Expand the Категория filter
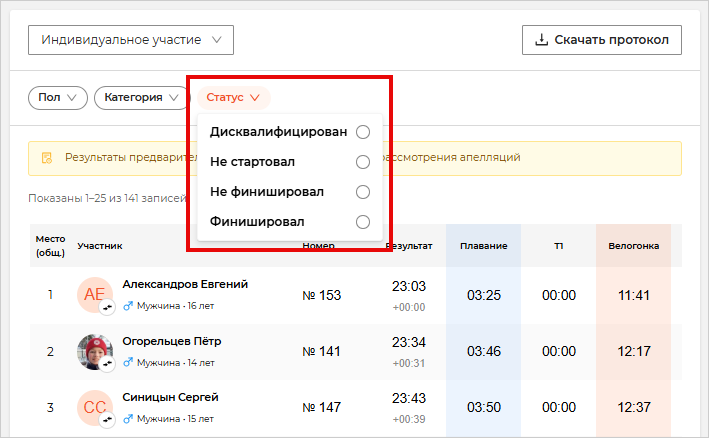709x438 pixels. point(142,98)
